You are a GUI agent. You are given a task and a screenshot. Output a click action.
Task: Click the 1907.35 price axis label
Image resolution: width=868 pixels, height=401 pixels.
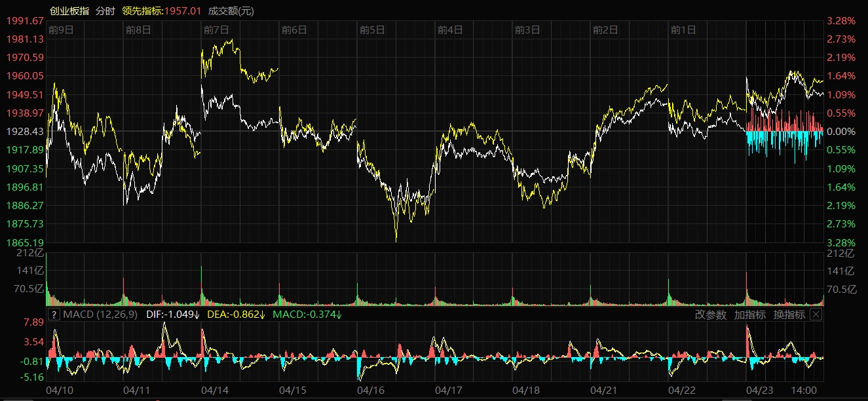pos(24,168)
